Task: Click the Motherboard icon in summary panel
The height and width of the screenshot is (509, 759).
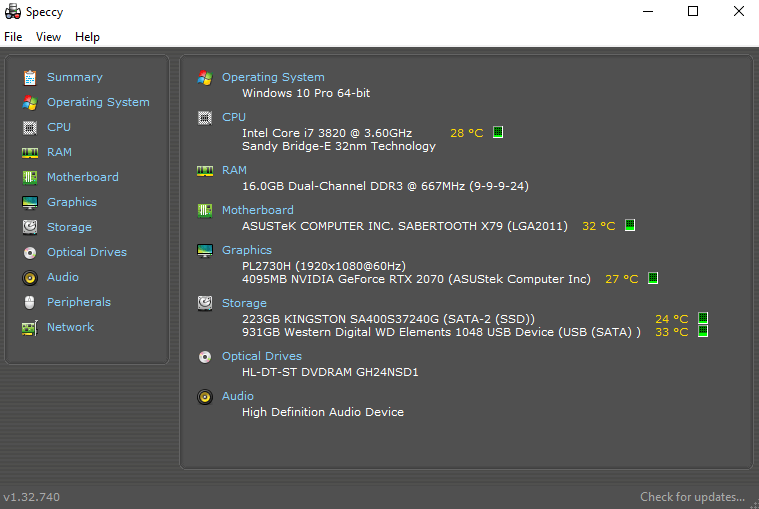Action: coord(205,210)
